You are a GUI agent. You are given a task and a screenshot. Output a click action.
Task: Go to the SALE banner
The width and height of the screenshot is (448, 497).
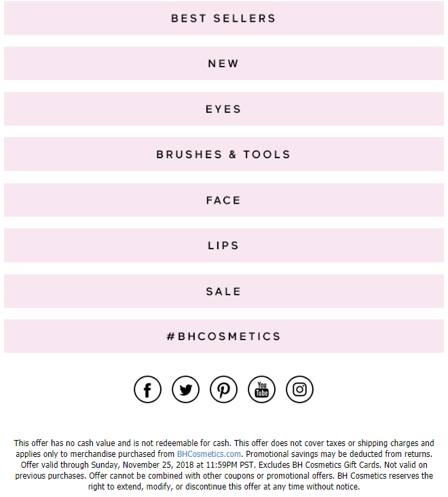tap(224, 291)
